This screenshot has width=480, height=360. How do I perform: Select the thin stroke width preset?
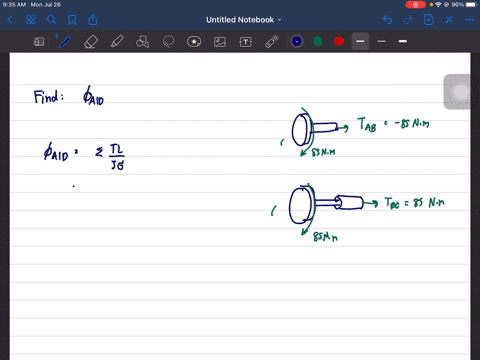click(x=382, y=41)
